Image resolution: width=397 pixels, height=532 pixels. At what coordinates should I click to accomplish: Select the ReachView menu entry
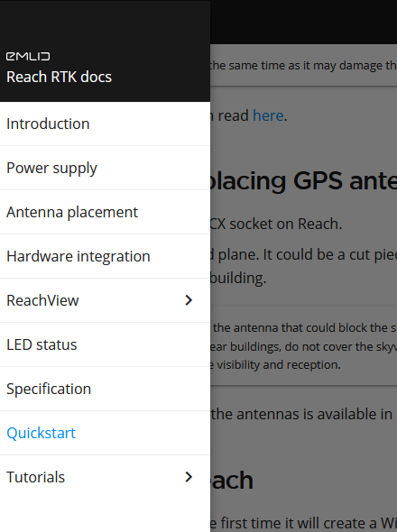(105, 300)
